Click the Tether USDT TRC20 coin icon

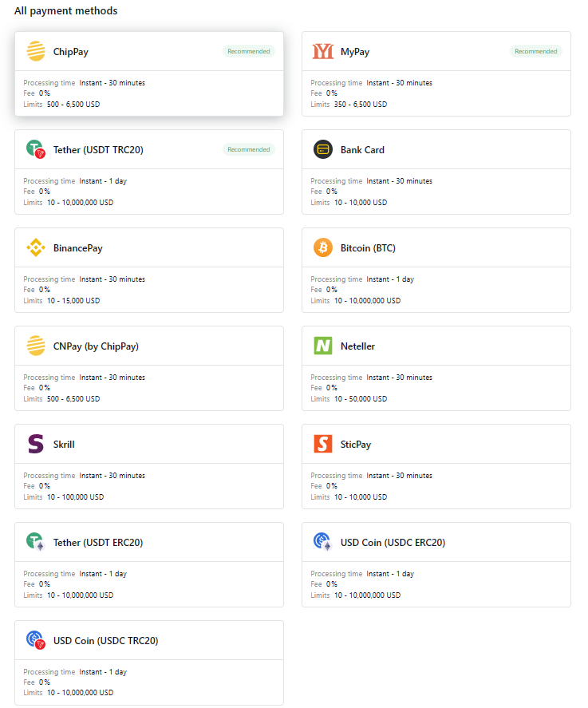coord(36,149)
